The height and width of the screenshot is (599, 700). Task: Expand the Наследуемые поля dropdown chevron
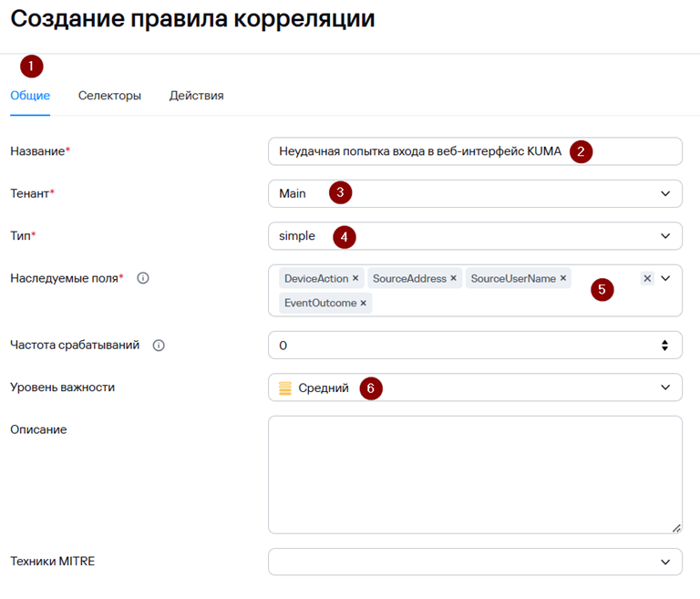tap(665, 278)
